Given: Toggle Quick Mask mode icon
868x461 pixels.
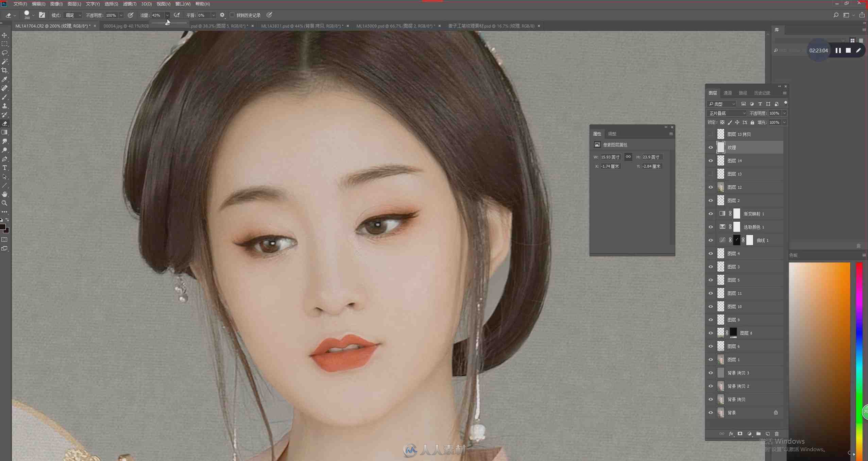Looking at the screenshot, I should [x=4, y=240].
